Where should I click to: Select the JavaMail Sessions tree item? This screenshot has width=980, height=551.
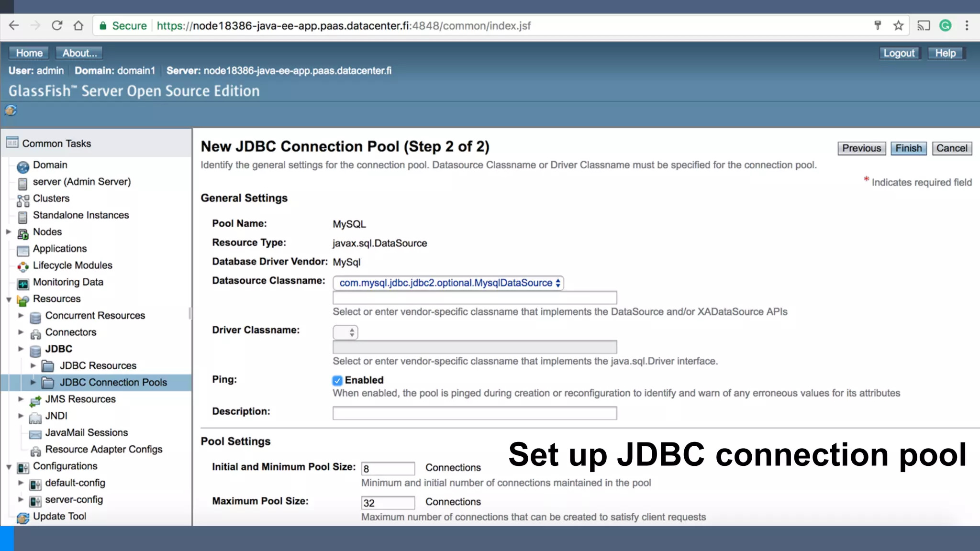coord(87,433)
